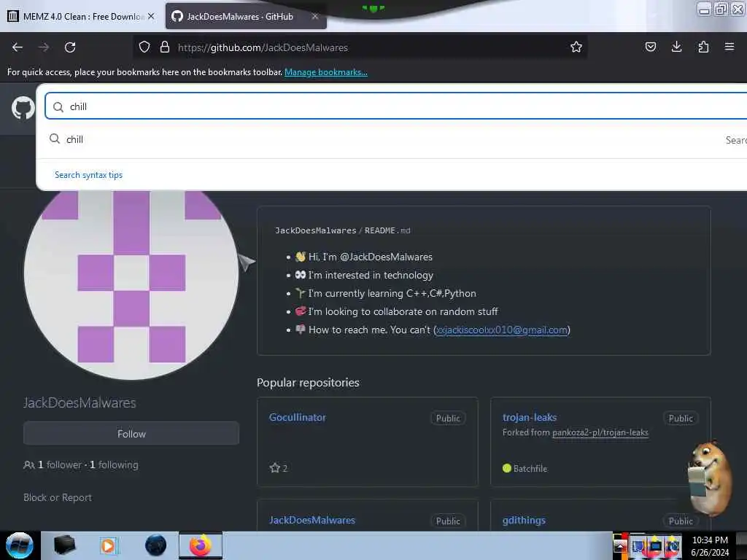
Task: Bookmark this page with the star icon
Action: point(576,47)
